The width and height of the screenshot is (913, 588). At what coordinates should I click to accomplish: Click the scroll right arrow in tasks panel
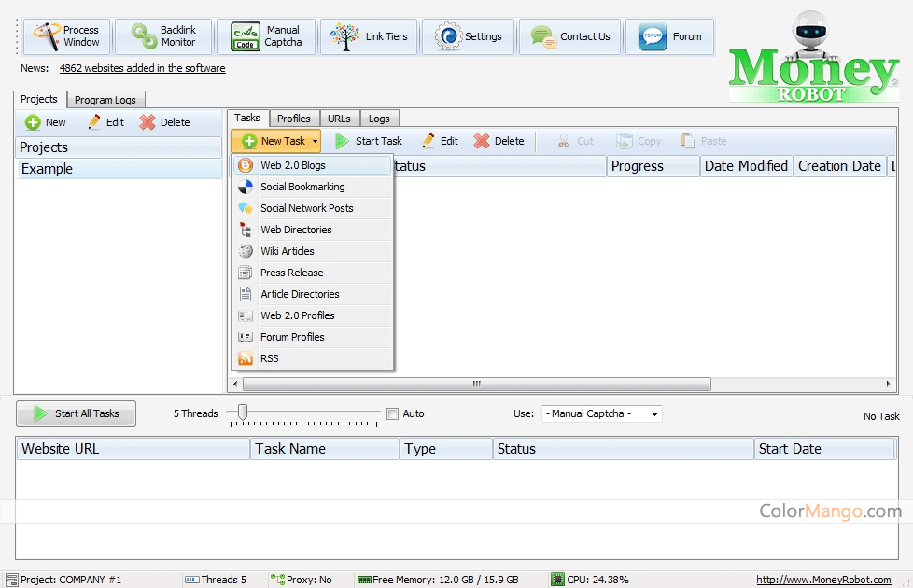click(x=889, y=385)
